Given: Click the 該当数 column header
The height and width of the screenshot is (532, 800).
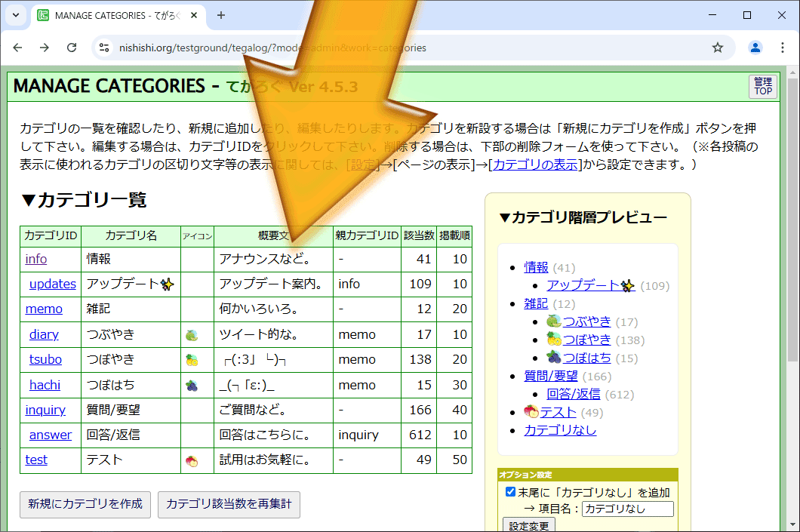Looking at the screenshot, I should 419,236.
